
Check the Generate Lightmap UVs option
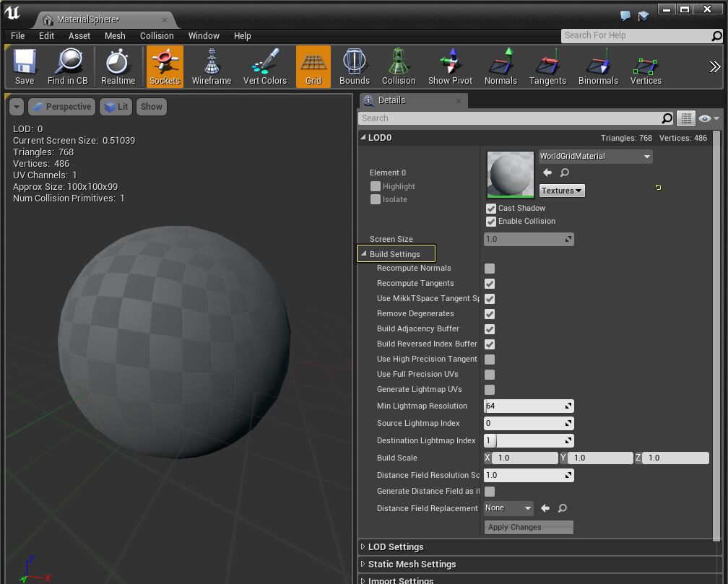(x=489, y=389)
